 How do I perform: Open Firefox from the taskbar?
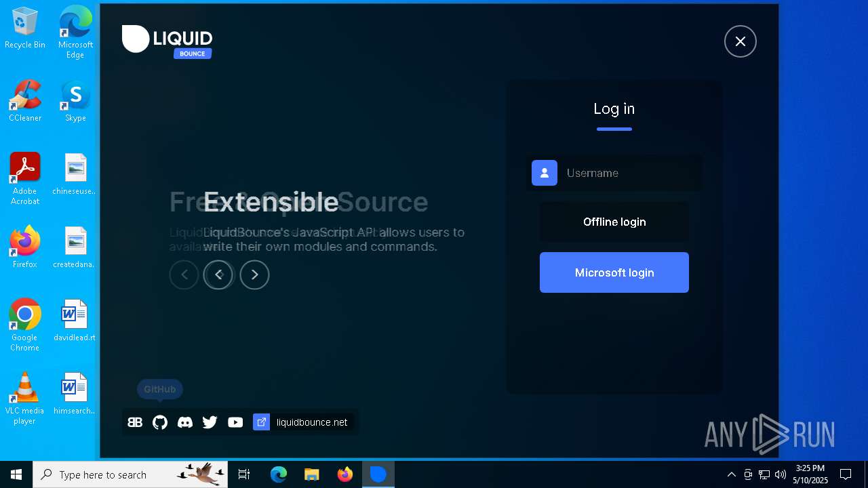pyautogui.click(x=345, y=474)
